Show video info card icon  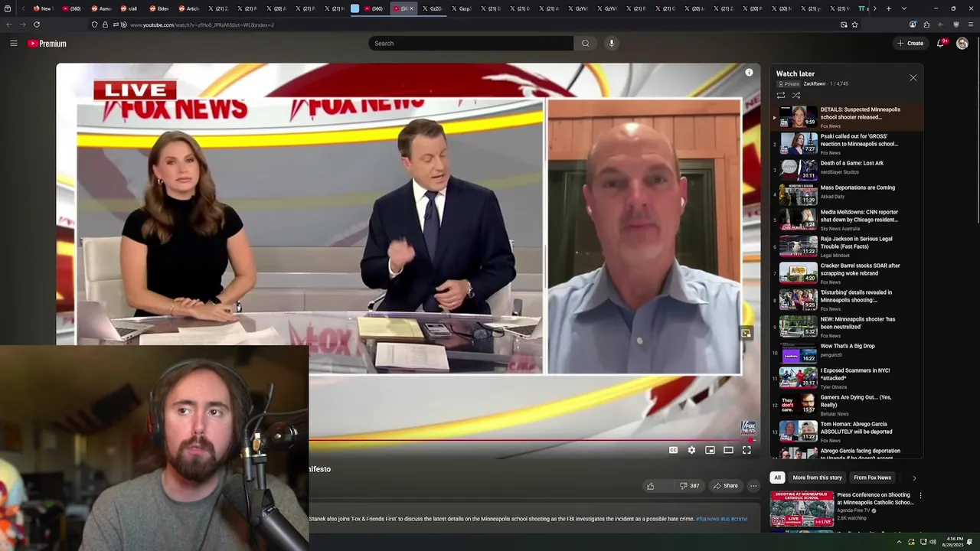[x=749, y=73]
